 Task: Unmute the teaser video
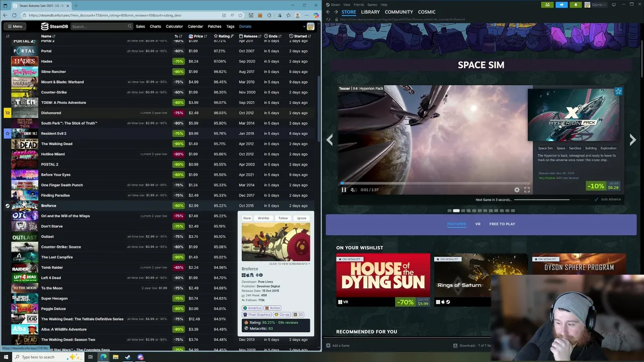(353, 190)
